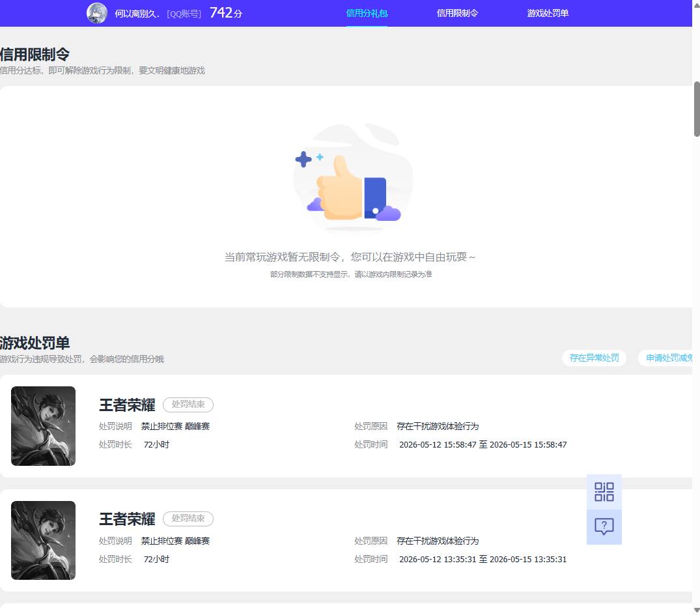
Task: Click the 存在异常处罚 button
Action: point(595,358)
